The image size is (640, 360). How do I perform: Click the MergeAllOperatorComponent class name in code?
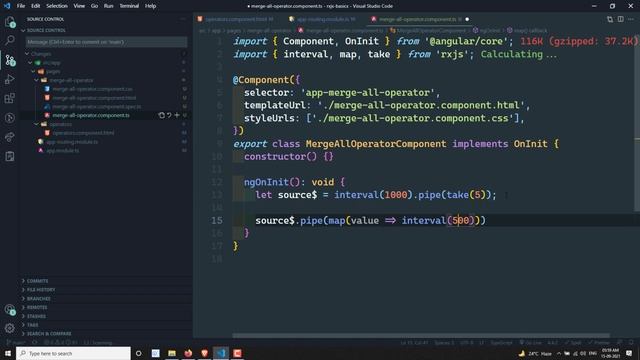pyautogui.click(x=376, y=144)
